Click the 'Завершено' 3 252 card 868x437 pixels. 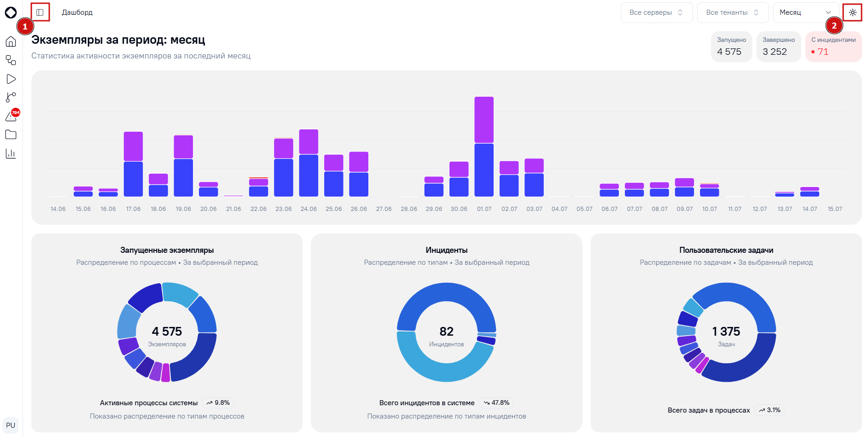tap(779, 47)
